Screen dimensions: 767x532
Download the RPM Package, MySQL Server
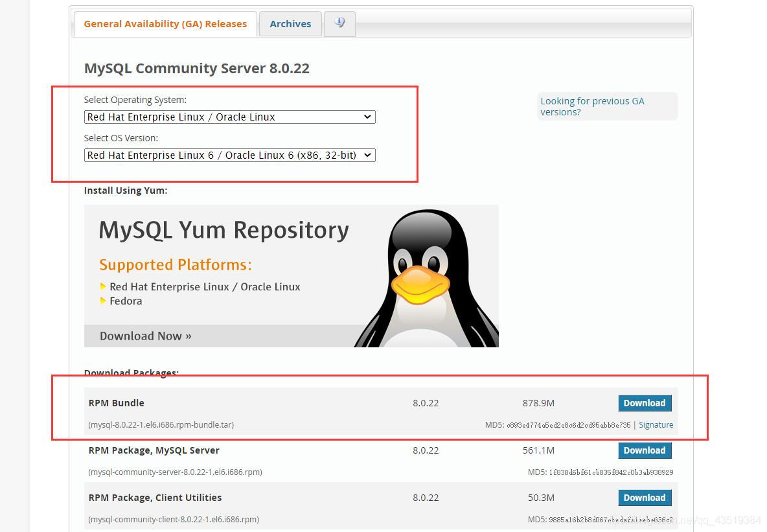click(644, 450)
